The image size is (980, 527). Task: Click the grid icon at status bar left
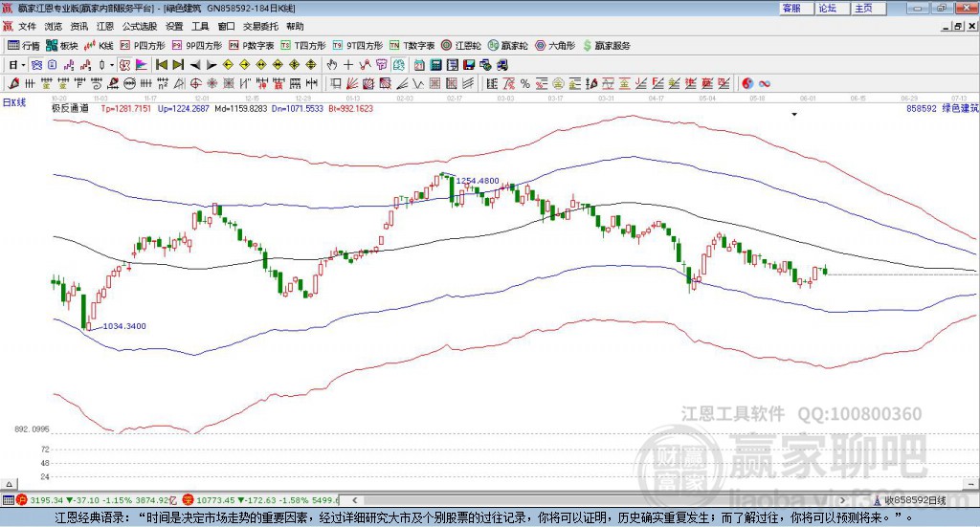[x=8, y=500]
